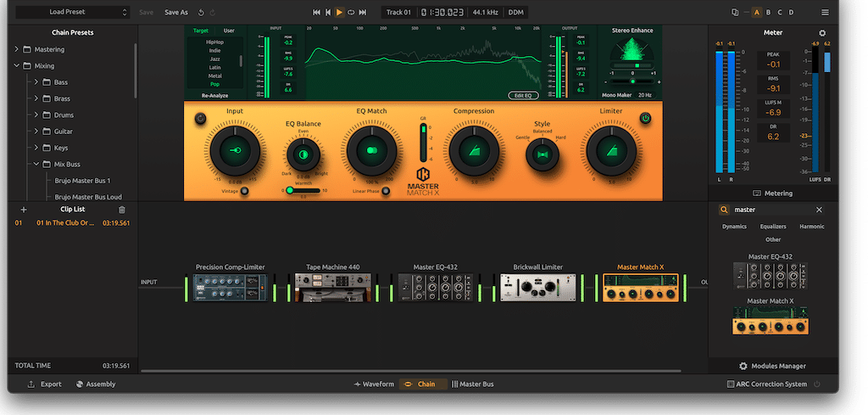
Task: Select snapshot C
Action: [x=780, y=12]
